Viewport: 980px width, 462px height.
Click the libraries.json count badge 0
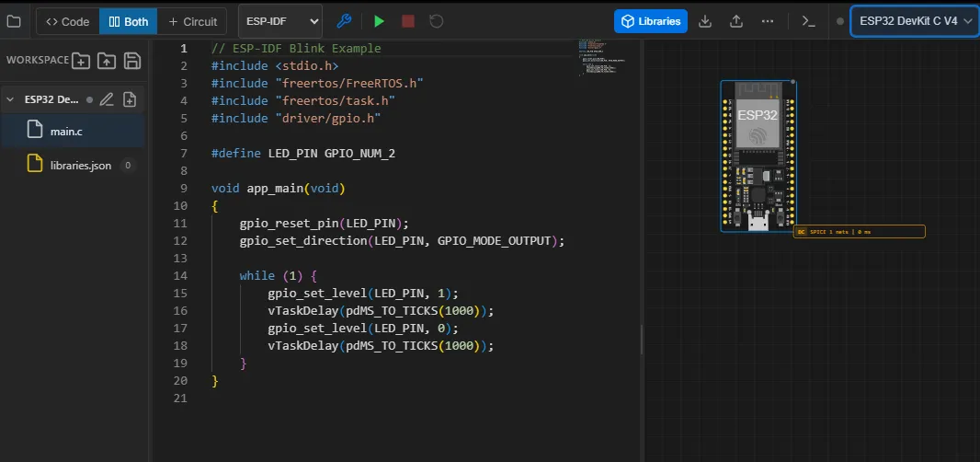coord(128,166)
